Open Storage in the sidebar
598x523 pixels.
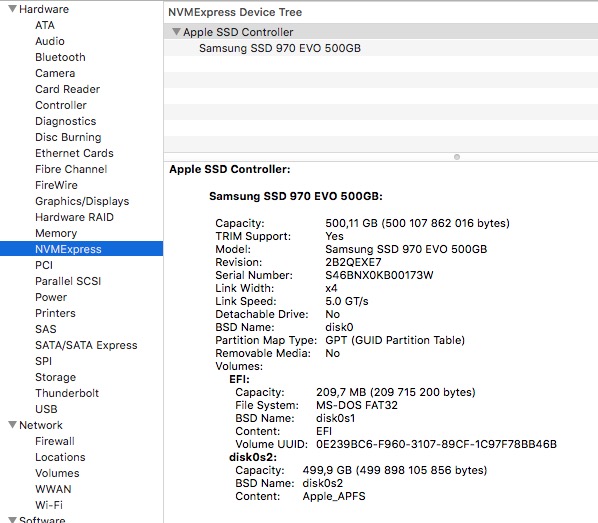click(55, 377)
